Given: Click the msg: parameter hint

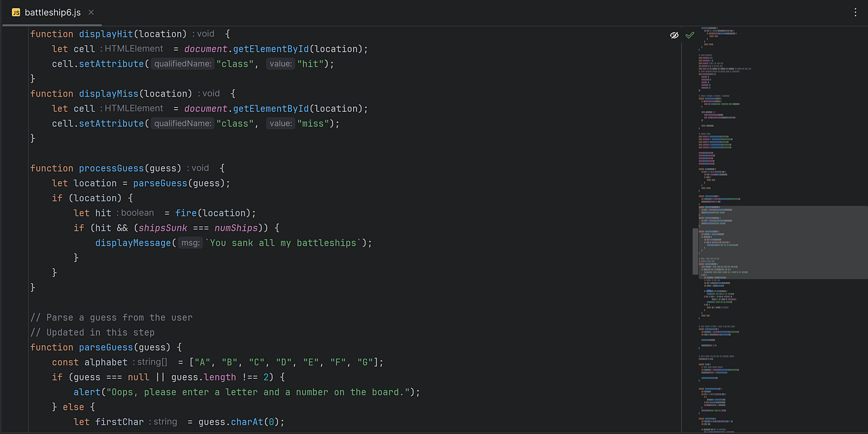Looking at the screenshot, I should pos(190,242).
